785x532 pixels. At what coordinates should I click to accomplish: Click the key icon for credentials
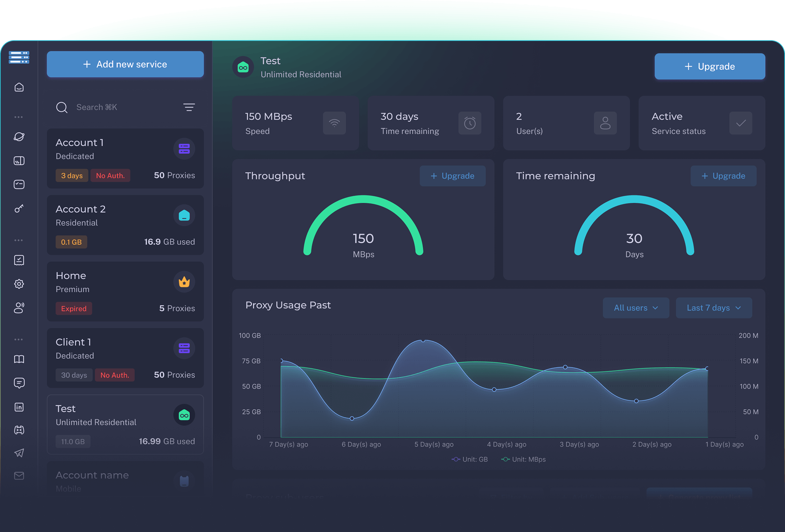coord(19,209)
